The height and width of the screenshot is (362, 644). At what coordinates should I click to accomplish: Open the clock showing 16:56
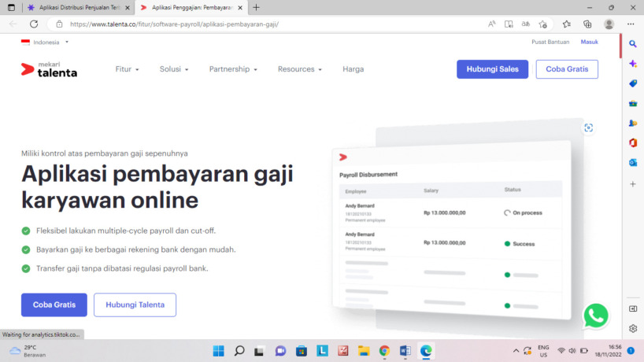[x=609, y=351]
